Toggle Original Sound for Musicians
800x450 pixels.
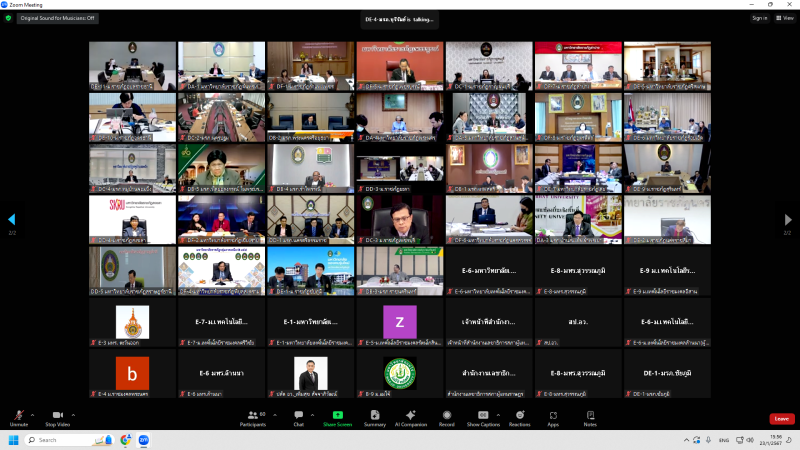pyautogui.click(x=57, y=17)
